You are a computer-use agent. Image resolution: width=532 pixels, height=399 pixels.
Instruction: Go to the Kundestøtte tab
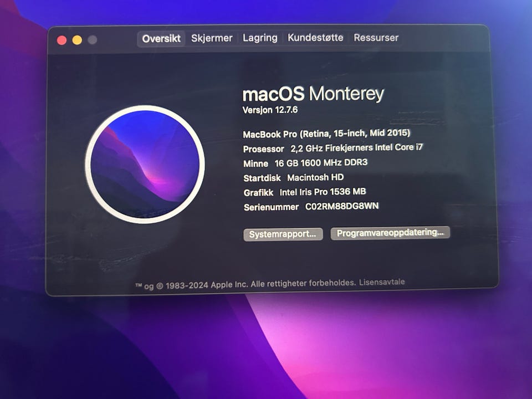(315, 37)
